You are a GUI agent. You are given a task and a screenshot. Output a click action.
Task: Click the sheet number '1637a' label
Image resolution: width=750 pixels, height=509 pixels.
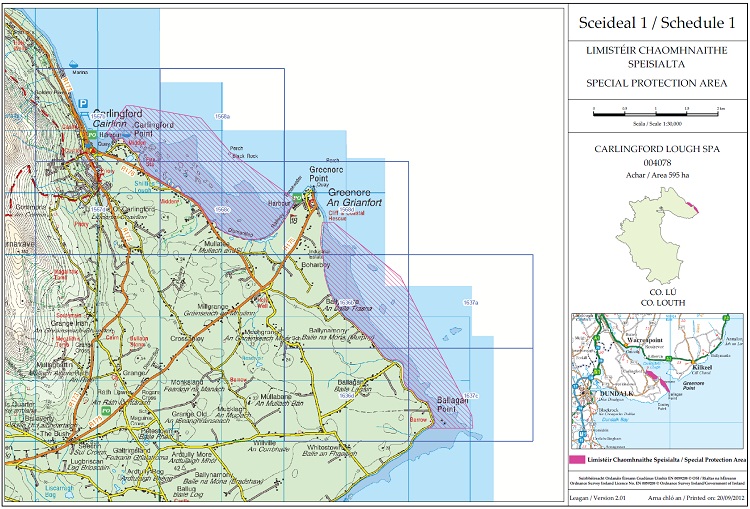471,303
